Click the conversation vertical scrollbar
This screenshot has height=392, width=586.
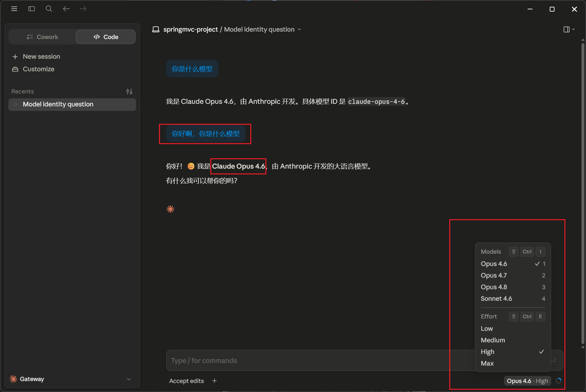(x=583, y=193)
